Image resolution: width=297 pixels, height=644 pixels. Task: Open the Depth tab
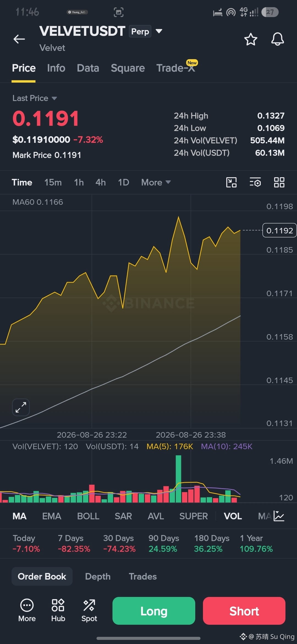pos(98,576)
